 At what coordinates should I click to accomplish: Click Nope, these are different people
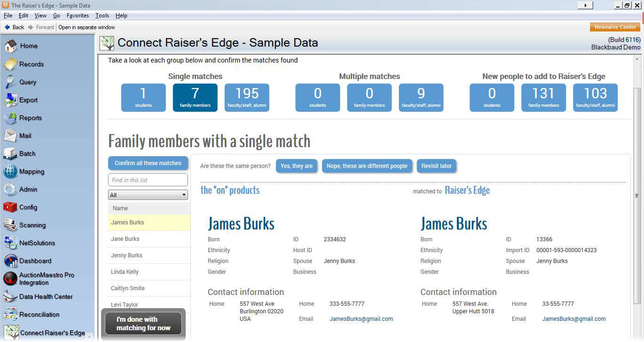point(367,166)
